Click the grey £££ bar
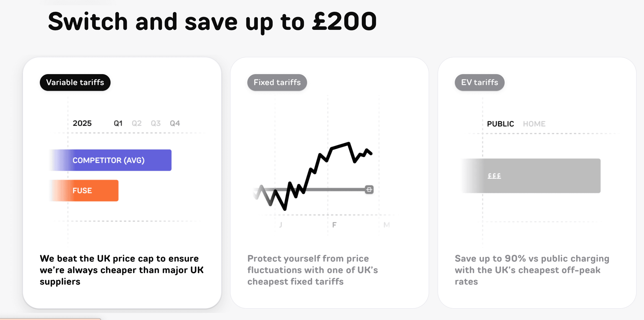644x320 pixels. point(532,176)
